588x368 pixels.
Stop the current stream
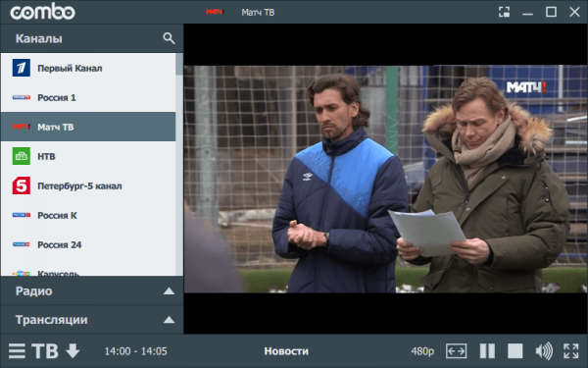(x=514, y=351)
